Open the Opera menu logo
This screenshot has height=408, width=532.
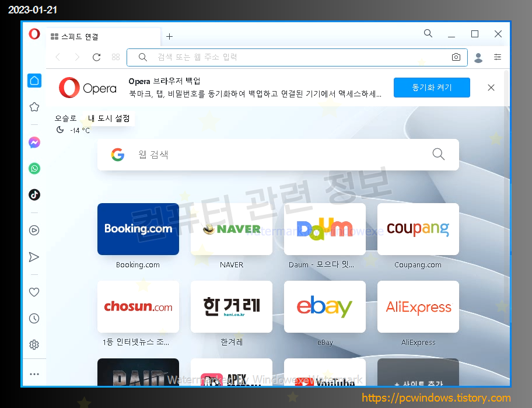(34, 34)
